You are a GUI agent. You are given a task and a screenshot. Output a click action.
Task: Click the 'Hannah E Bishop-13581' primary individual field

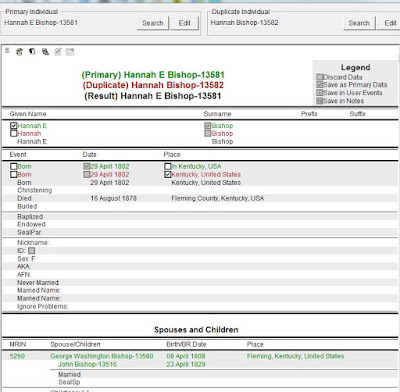(41, 23)
